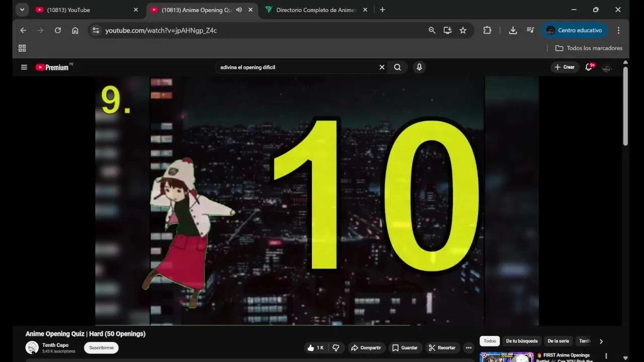The height and width of the screenshot is (362, 644).
Task: Mute the Anime Opening Quiz tab audio
Action: tap(239, 10)
